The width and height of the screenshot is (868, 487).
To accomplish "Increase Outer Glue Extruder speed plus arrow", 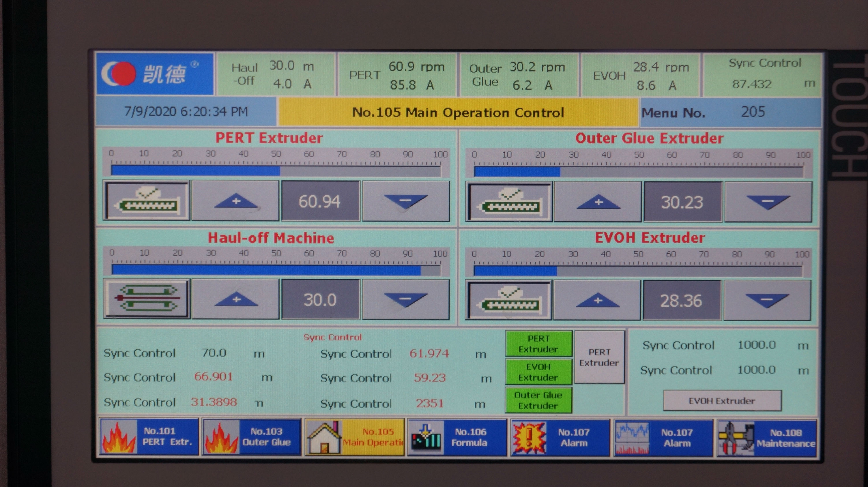I will (598, 202).
